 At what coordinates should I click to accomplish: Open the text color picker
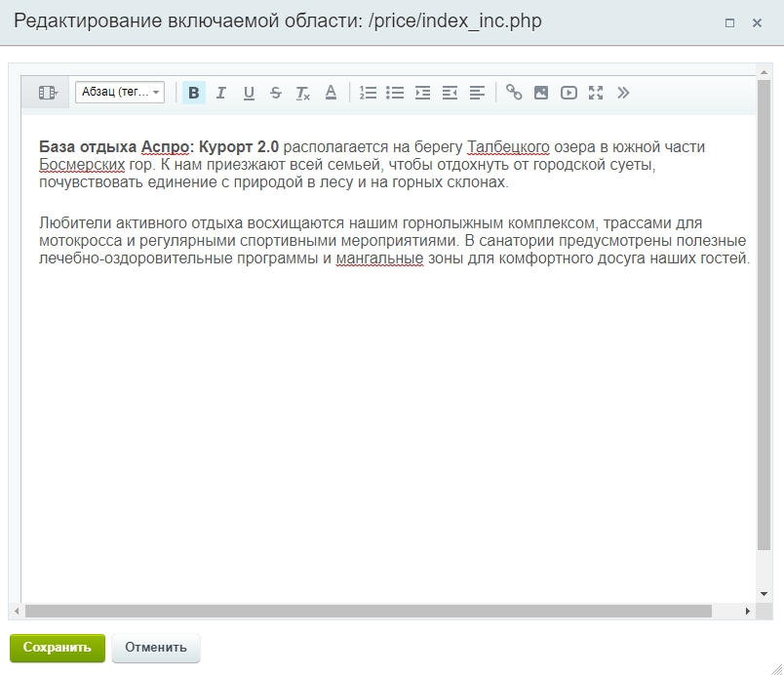(x=331, y=93)
